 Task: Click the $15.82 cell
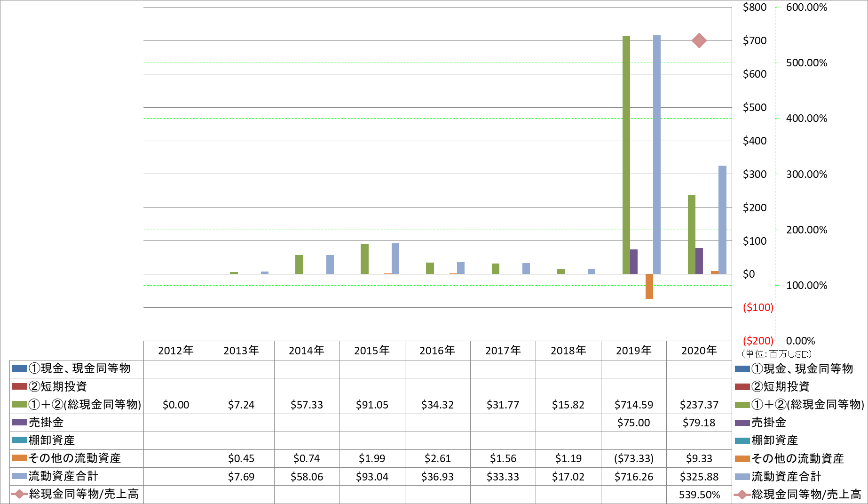tap(568, 405)
